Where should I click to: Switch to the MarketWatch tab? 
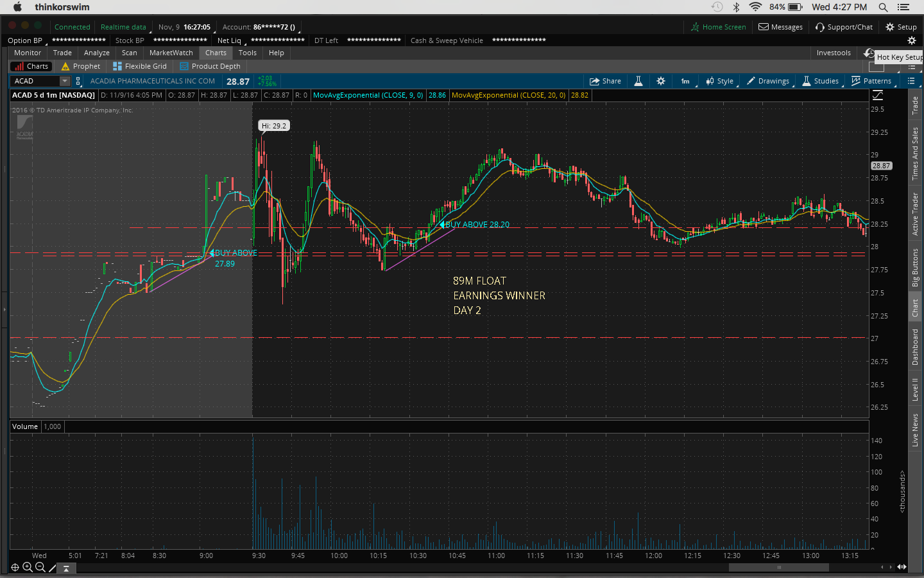pos(171,53)
